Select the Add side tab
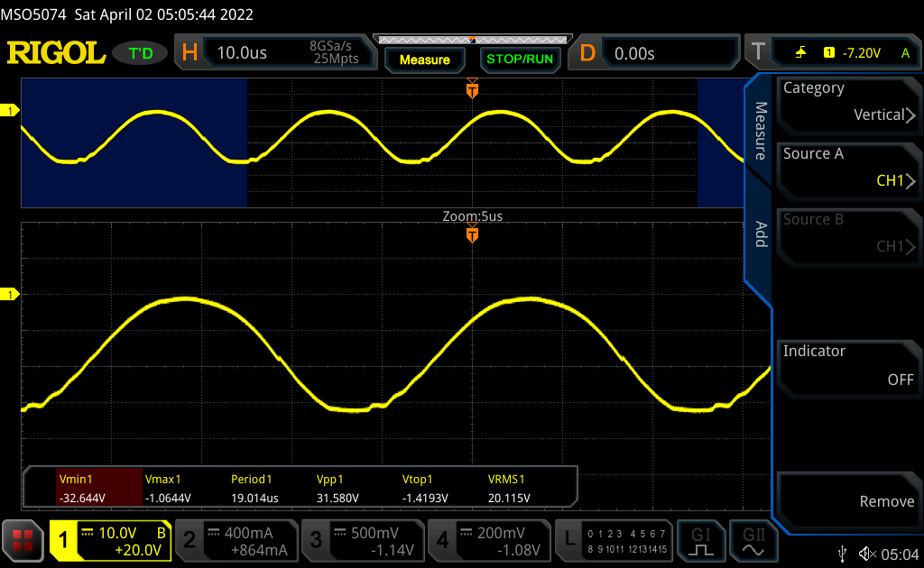 click(x=761, y=234)
